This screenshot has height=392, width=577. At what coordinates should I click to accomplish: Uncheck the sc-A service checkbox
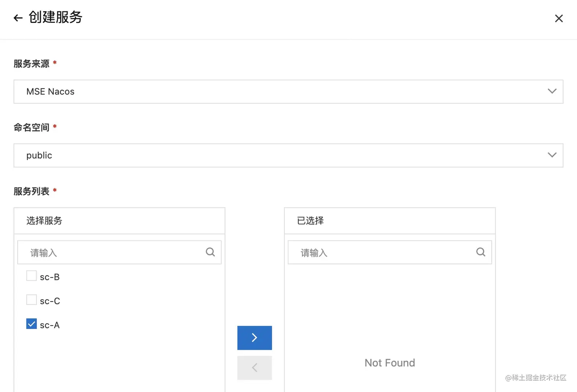(32, 324)
